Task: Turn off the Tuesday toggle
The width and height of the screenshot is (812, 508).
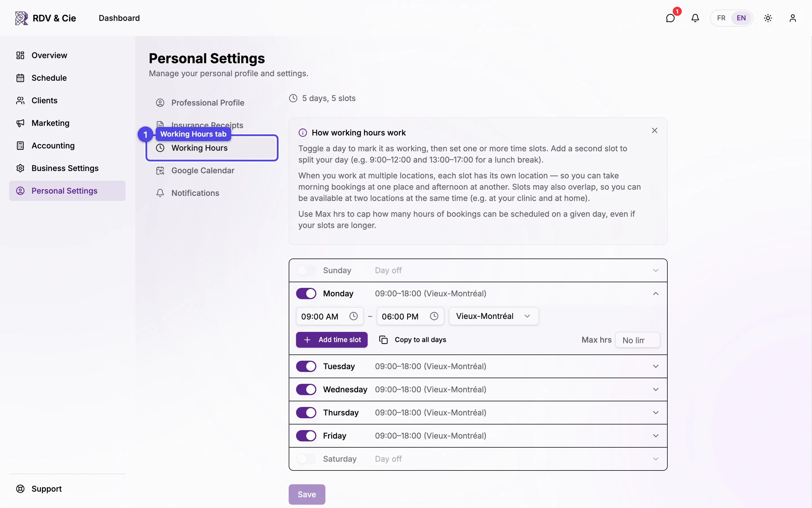Action: click(306, 366)
